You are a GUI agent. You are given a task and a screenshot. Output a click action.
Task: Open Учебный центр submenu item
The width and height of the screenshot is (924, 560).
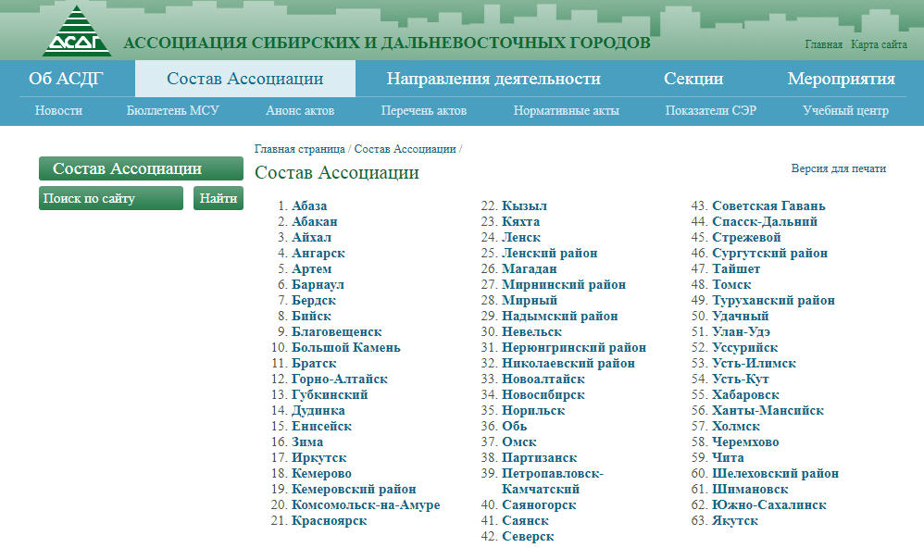click(845, 110)
